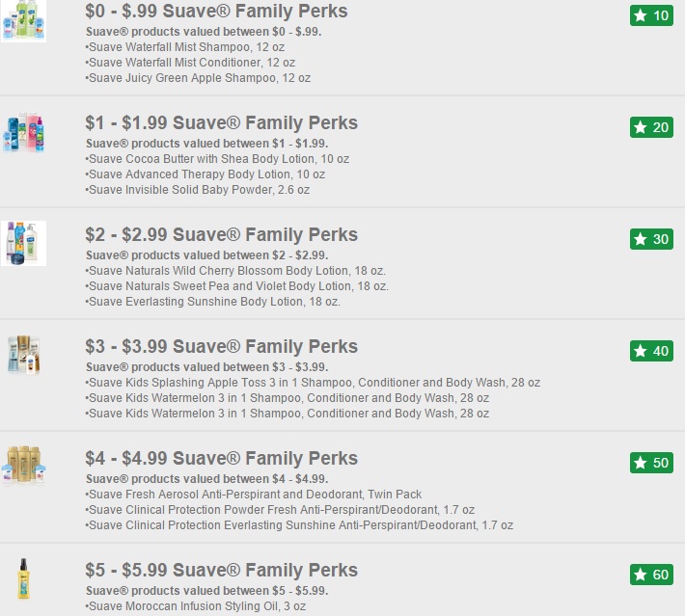Open the $5 - $5.99 Suave Family Perks title
685x616 pixels.
222,570
